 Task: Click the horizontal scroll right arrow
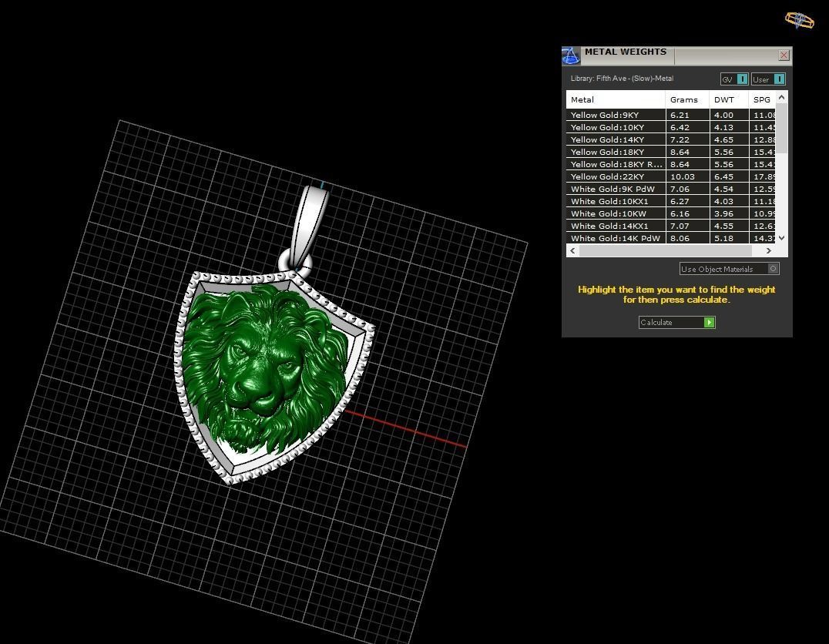pyautogui.click(x=769, y=250)
